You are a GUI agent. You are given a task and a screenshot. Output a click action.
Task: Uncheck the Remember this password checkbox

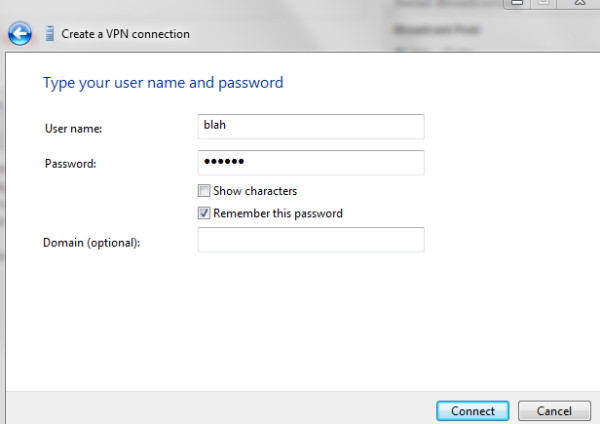204,213
